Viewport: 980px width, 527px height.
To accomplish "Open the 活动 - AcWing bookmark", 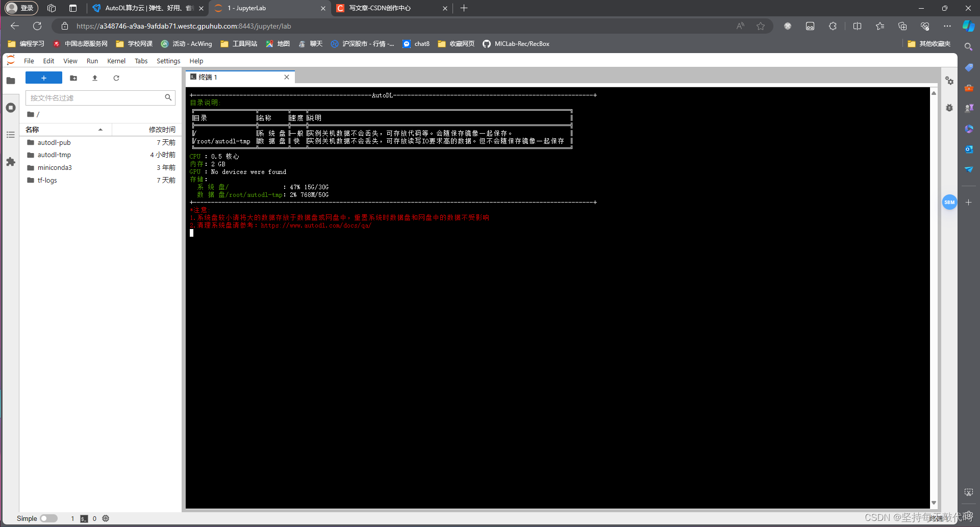I will click(x=187, y=44).
